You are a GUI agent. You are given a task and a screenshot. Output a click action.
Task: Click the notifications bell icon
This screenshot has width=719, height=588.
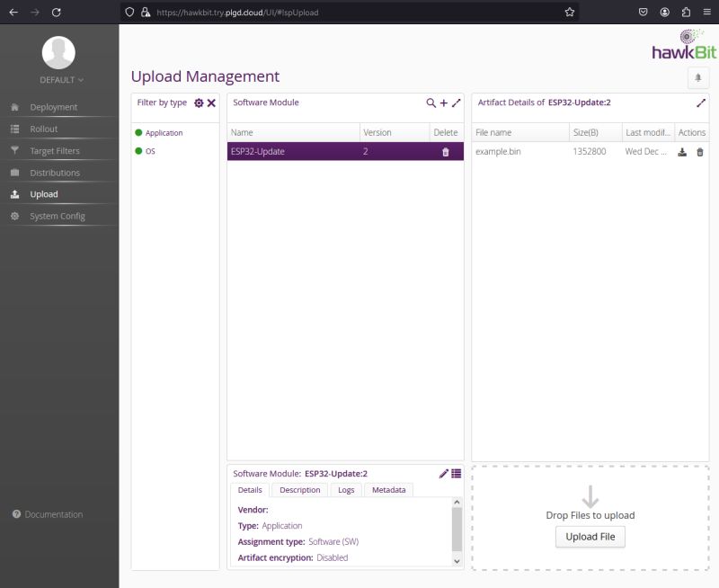point(698,78)
